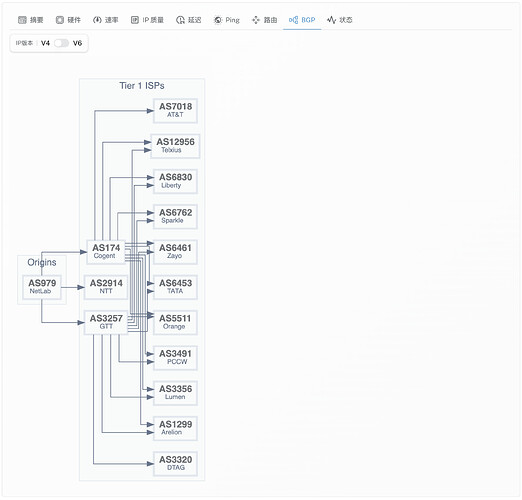
Task: Open the 摘要 summary tab
Action: point(30,20)
